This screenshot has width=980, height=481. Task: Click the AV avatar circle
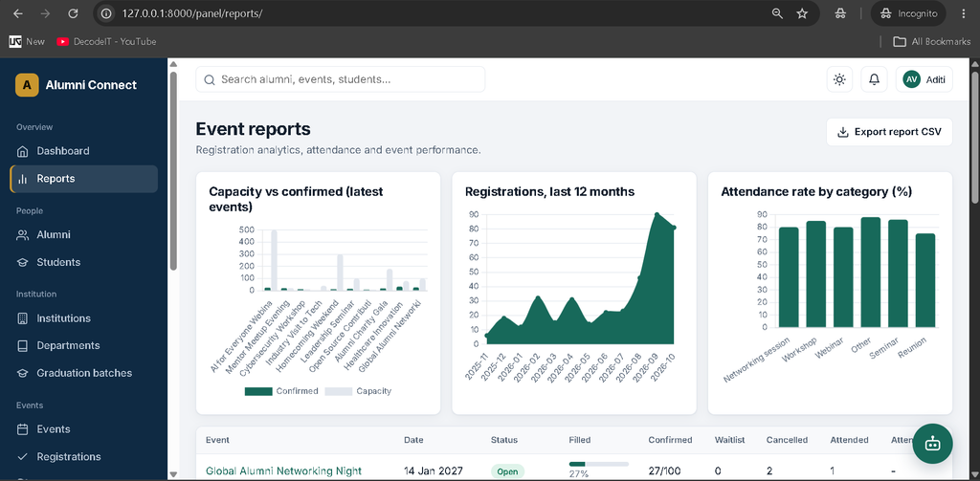point(912,79)
